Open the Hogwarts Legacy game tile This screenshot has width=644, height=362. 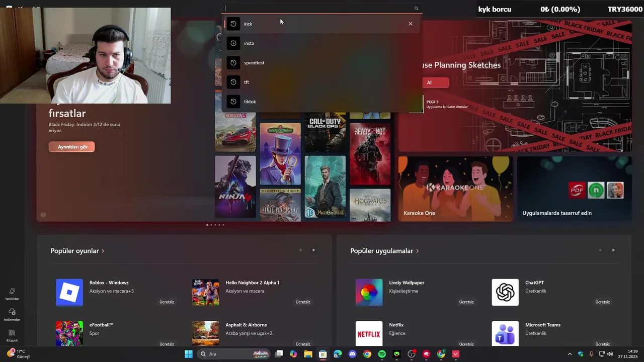(370, 205)
